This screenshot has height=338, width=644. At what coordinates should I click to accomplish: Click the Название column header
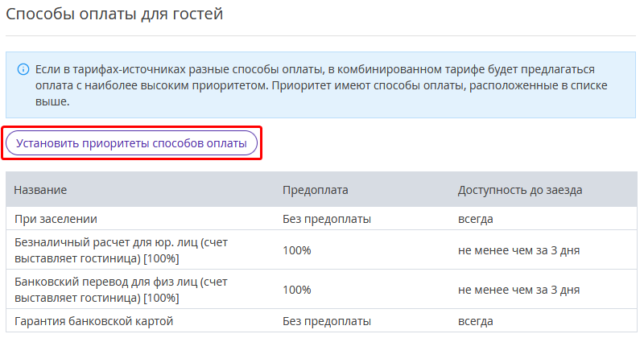40,190
